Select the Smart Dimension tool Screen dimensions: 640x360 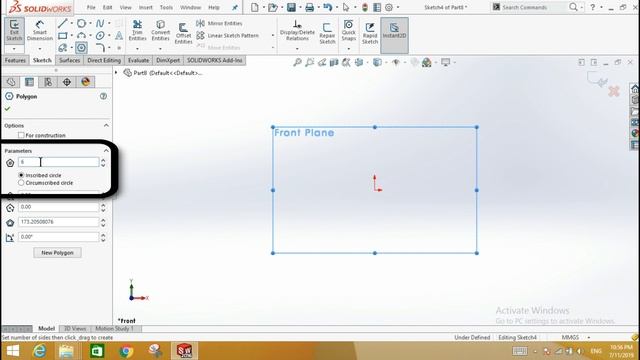(x=40, y=30)
